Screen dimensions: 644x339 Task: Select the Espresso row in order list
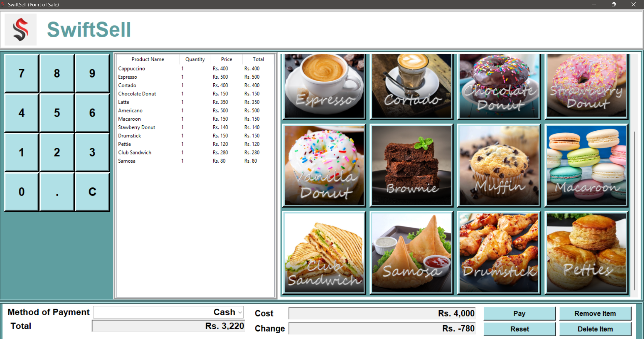pyautogui.click(x=195, y=77)
